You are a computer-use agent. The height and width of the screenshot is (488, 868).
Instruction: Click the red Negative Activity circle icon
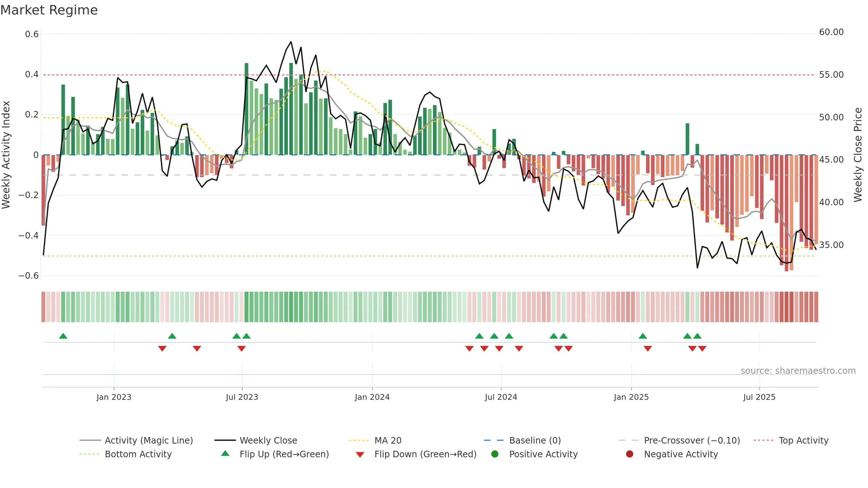pyautogui.click(x=630, y=454)
